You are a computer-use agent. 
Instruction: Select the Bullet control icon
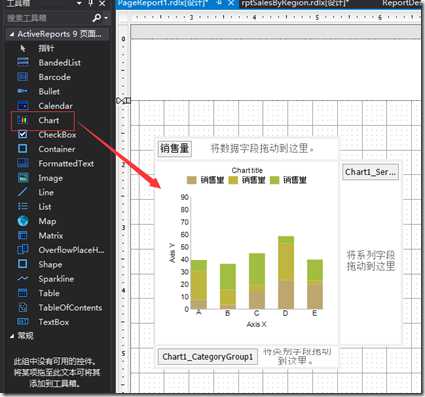tap(23, 91)
